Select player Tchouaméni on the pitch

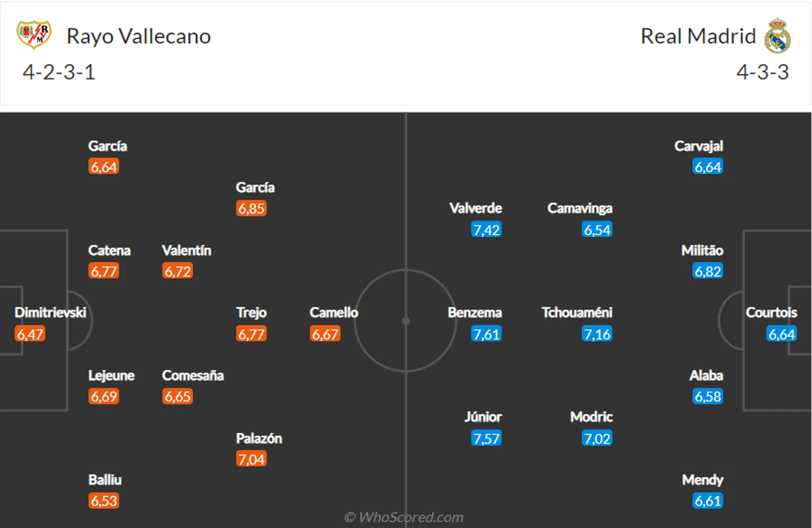click(577, 312)
